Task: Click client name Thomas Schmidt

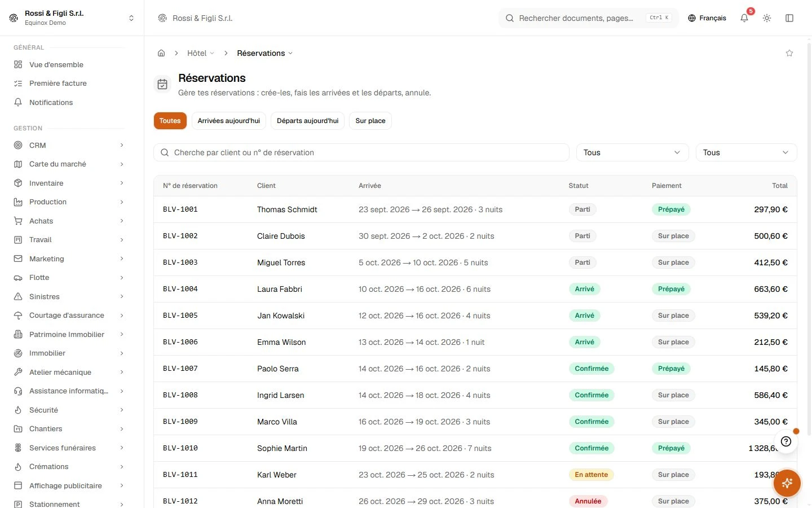Action: 287,209
